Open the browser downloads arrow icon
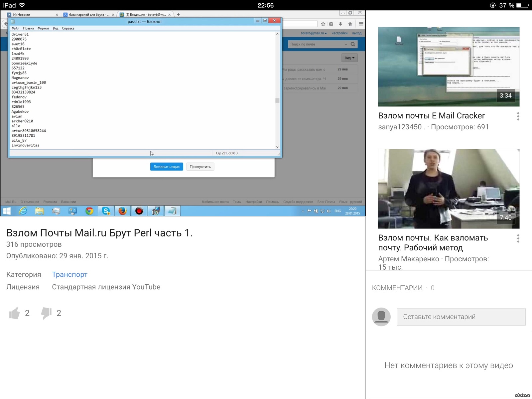Viewport: 532px width, 399px height. point(340,24)
